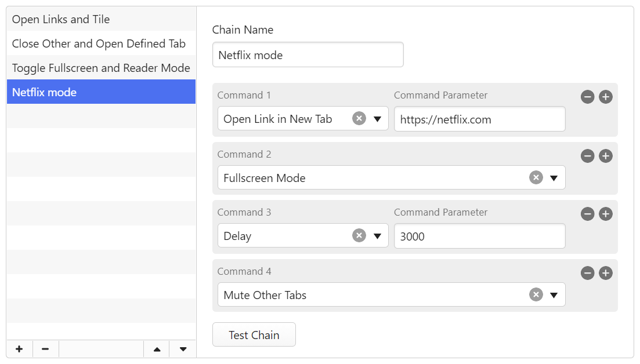Viewport: 640px width, 364px height.
Task: Remove Command 1 with minus icon
Action: (x=587, y=97)
